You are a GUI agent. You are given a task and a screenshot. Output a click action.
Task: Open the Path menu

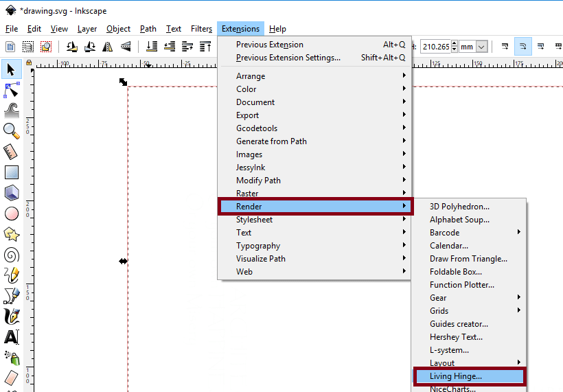148,29
